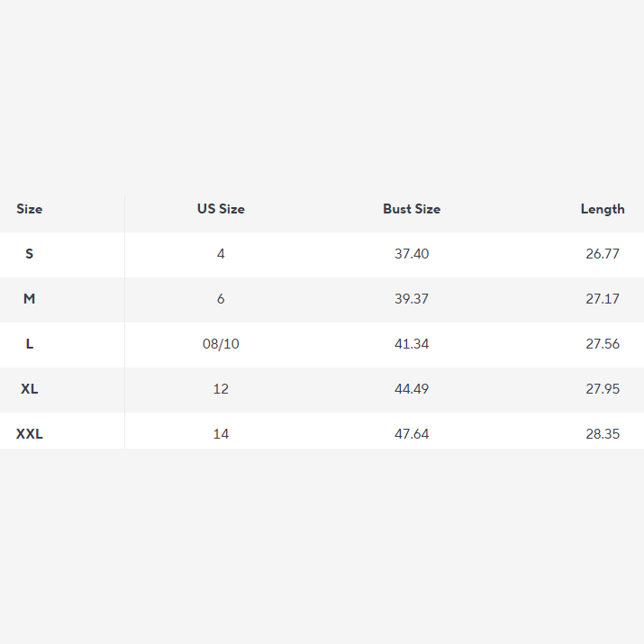The width and height of the screenshot is (644, 644).
Task: Click the Size column header
Action: pos(29,209)
